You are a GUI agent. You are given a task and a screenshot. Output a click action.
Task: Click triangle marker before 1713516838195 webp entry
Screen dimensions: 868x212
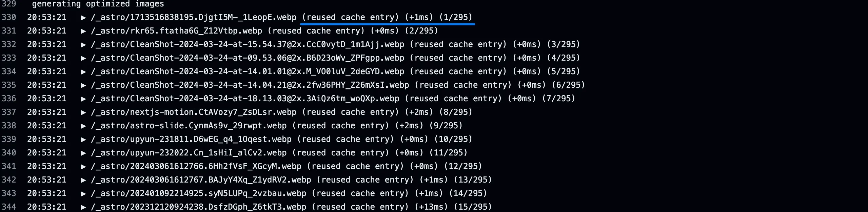pyautogui.click(x=83, y=18)
